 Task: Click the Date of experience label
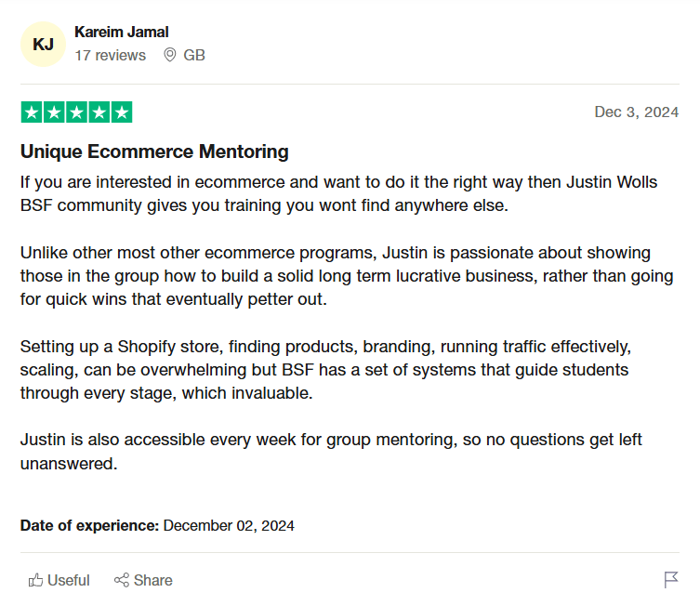click(90, 526)
